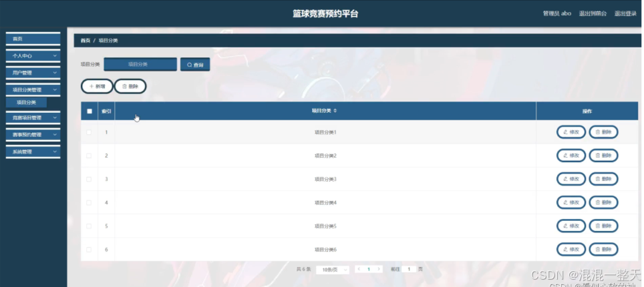Expand the 赛事预约管理 sidebar menu
This screenshot has height=287, width=644.
point(33,135)
